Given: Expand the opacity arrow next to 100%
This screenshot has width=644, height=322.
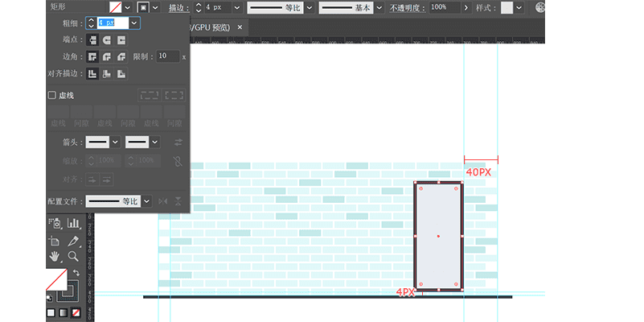Looking at the screenshot, I should click(x=466, y=7).
